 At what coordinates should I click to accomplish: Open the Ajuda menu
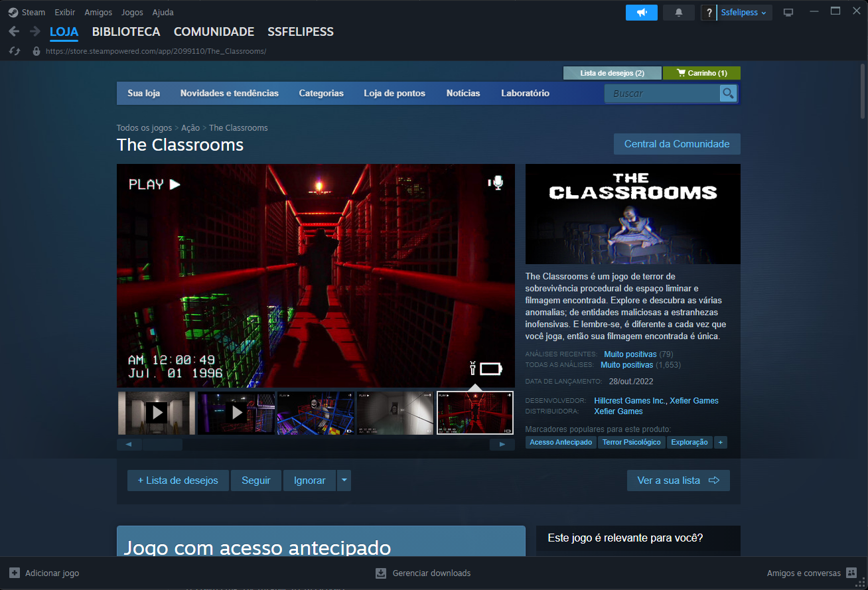coord(163,13)
